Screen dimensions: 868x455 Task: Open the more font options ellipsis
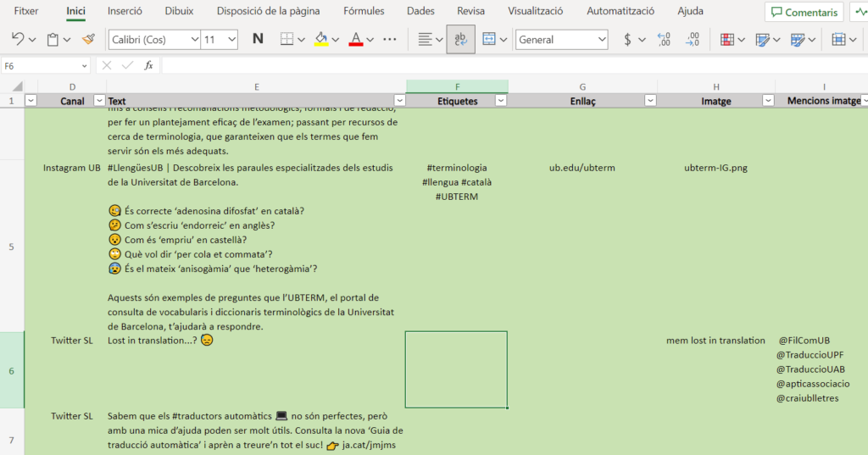390,40
